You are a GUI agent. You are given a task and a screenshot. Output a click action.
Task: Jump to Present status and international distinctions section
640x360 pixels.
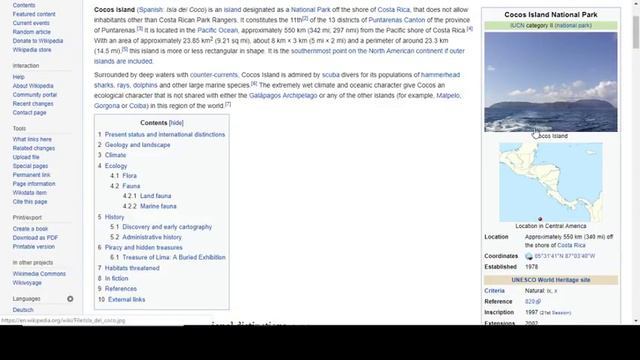pos(165,134)
